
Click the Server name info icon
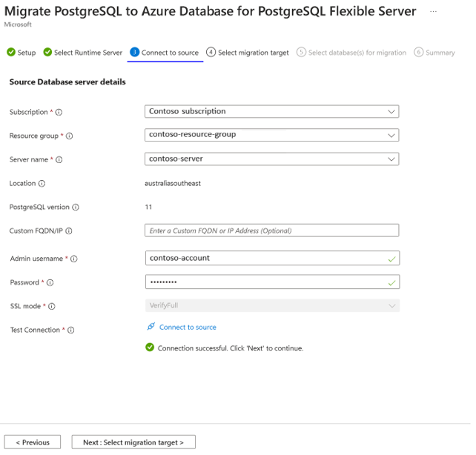click(59, 160)
